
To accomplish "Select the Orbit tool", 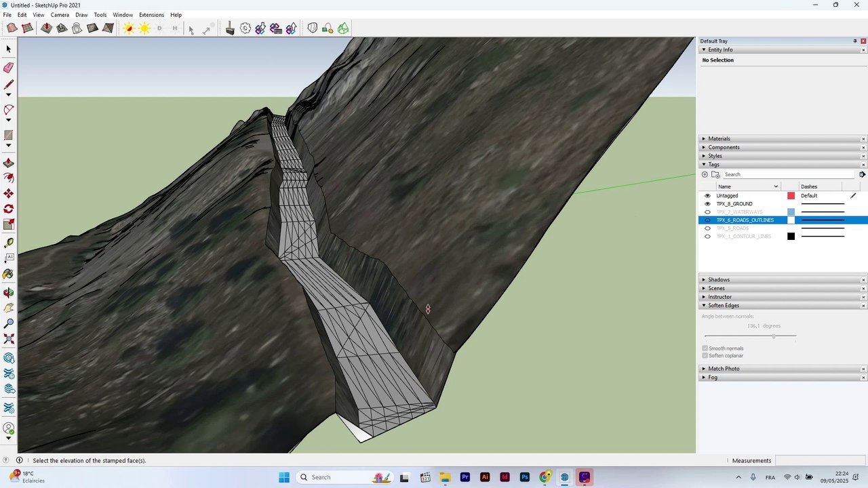I will [9, 293].
